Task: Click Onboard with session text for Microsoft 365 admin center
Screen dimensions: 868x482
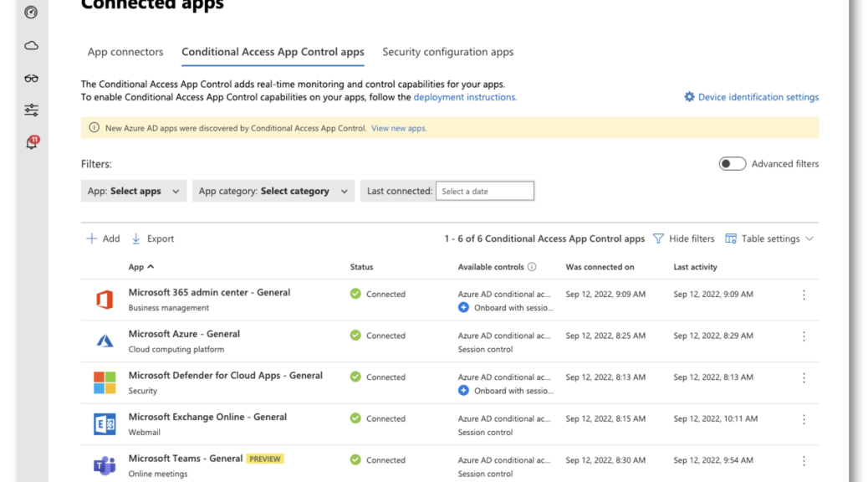Action: coord(513,308)
